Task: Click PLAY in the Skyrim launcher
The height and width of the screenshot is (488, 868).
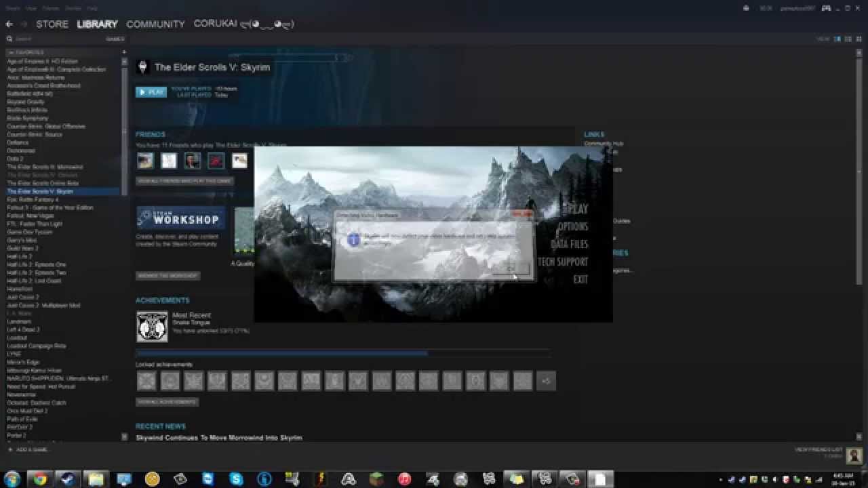Action: pyautogui.click(x=576, y=209)
